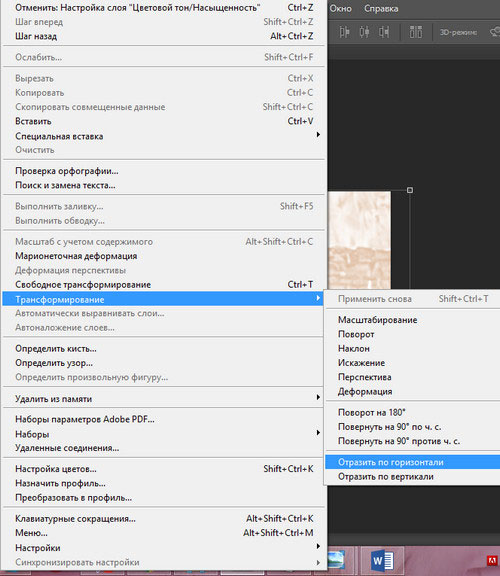The width and height of the screenshot is (500, 576).
Task: Click the 3D-режим label in options bar
Action: (x=458, y=32)
